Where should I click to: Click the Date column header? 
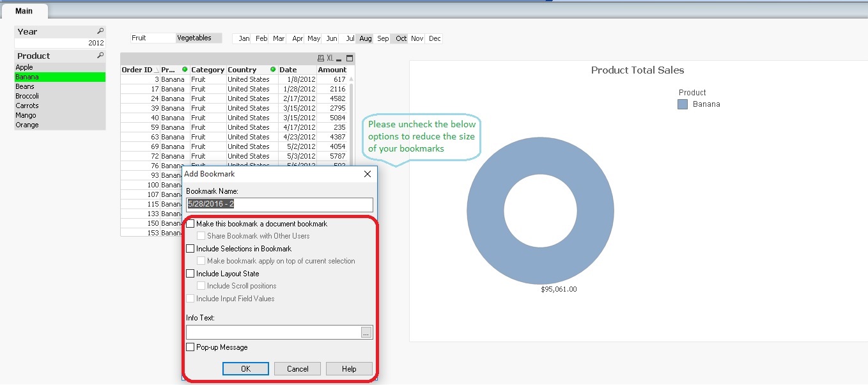coord(297,70)
